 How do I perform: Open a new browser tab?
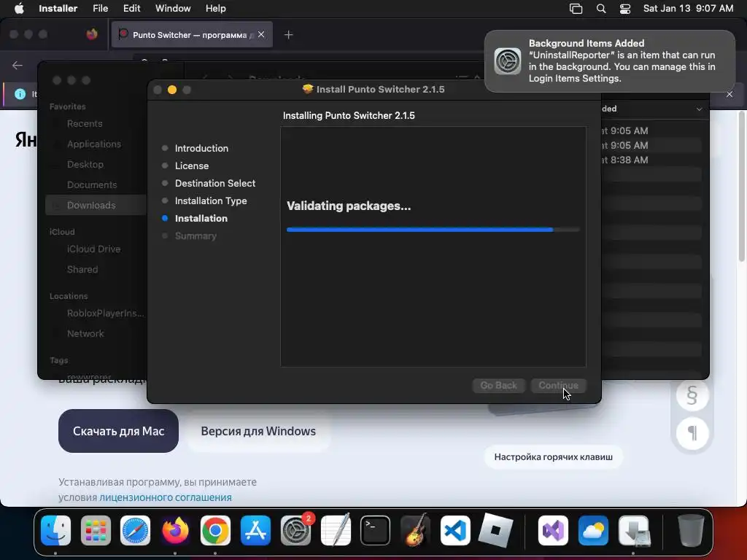[x=288, y=34]
